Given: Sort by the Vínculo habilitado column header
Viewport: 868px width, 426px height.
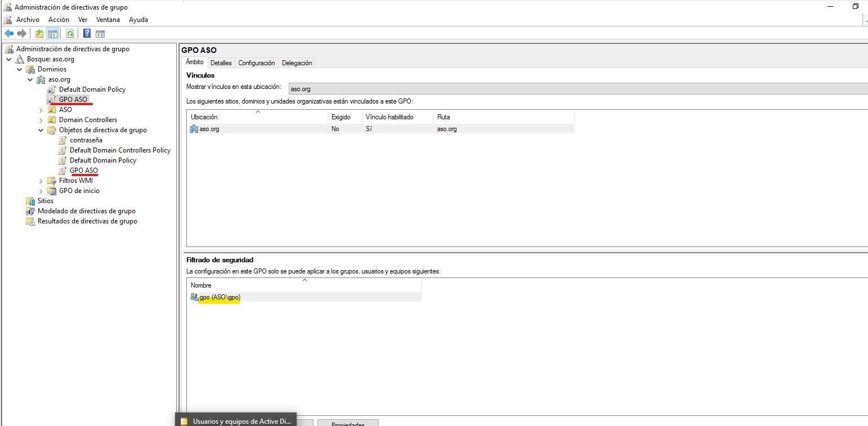Looking at the screenshot, I should point(397,117).
